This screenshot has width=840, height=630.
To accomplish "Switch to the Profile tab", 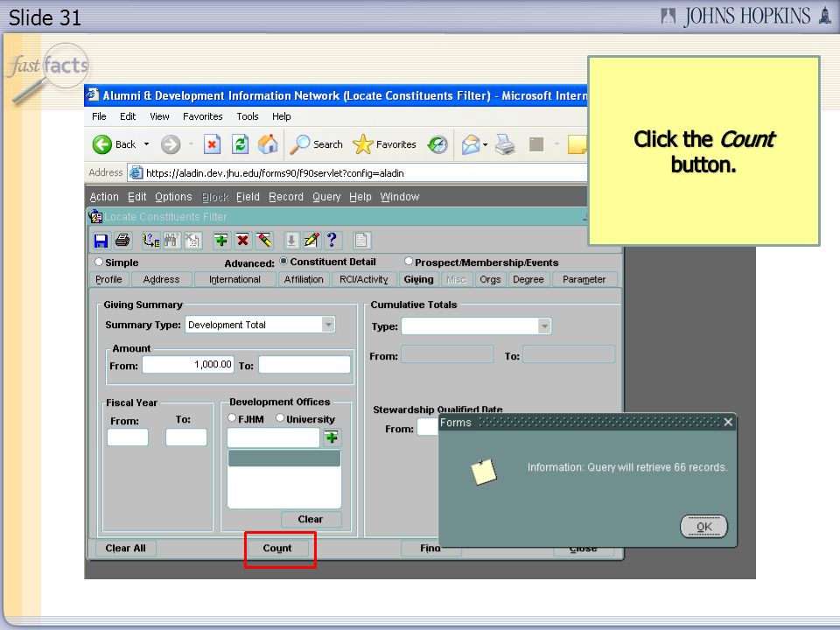I will coord(108,279).
